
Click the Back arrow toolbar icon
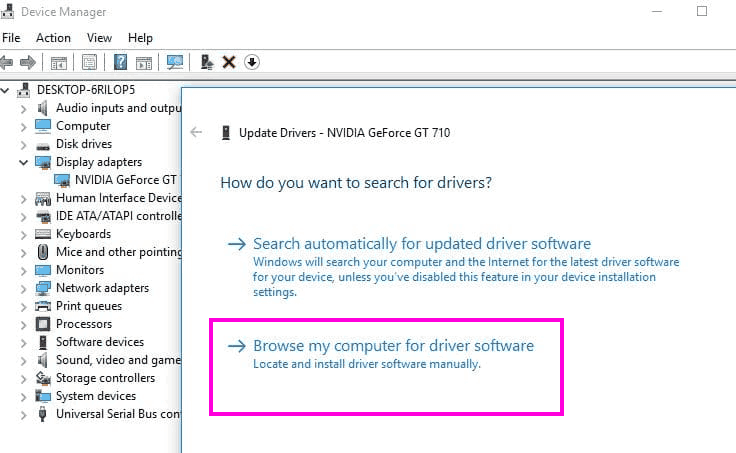point(6,62)
